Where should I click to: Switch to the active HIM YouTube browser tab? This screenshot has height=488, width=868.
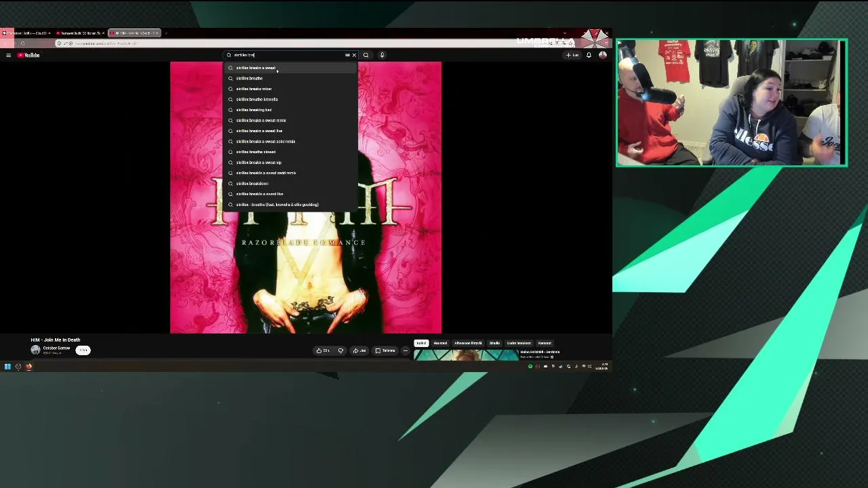pos(134,33)
